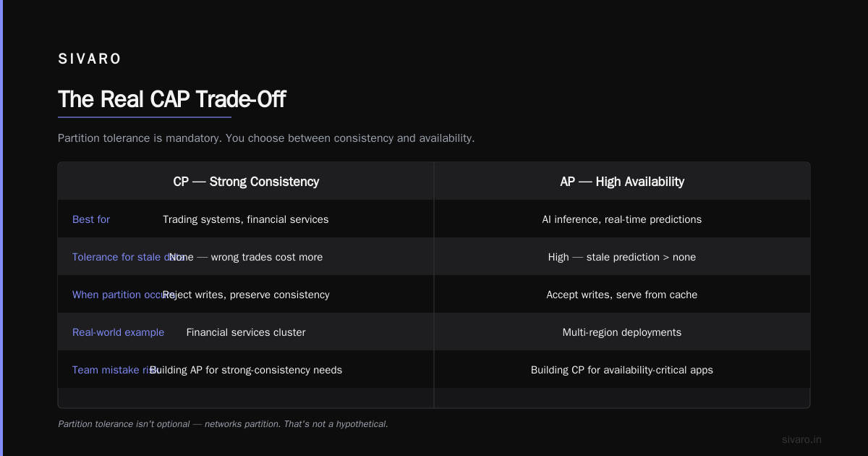Click the italic partition tolerance footnote text
The width and height of the screenshot is (868, 456).
click(x=223, y=423)
